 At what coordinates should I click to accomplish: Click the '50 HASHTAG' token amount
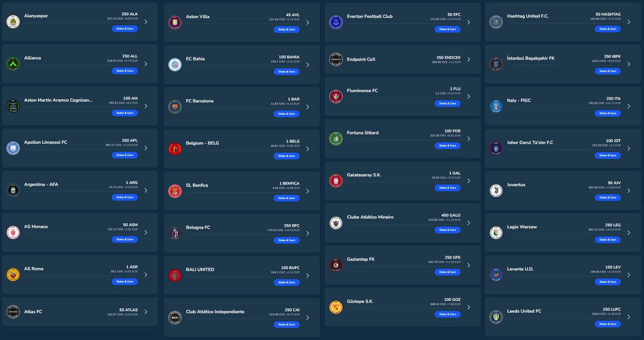tap(608, 14)
